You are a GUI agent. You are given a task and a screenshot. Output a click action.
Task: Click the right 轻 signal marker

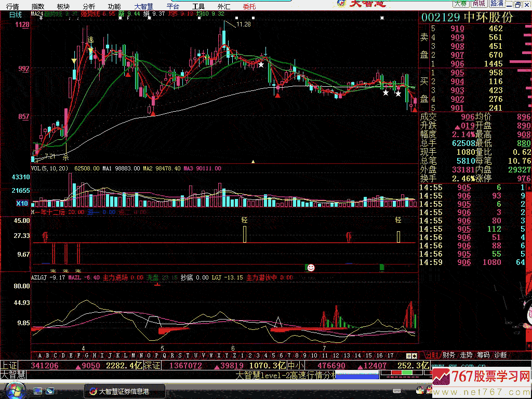coord(398,220)
